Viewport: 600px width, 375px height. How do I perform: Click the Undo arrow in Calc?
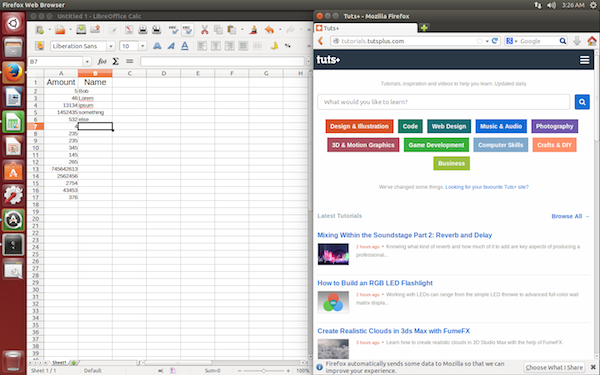coord(269,29)
